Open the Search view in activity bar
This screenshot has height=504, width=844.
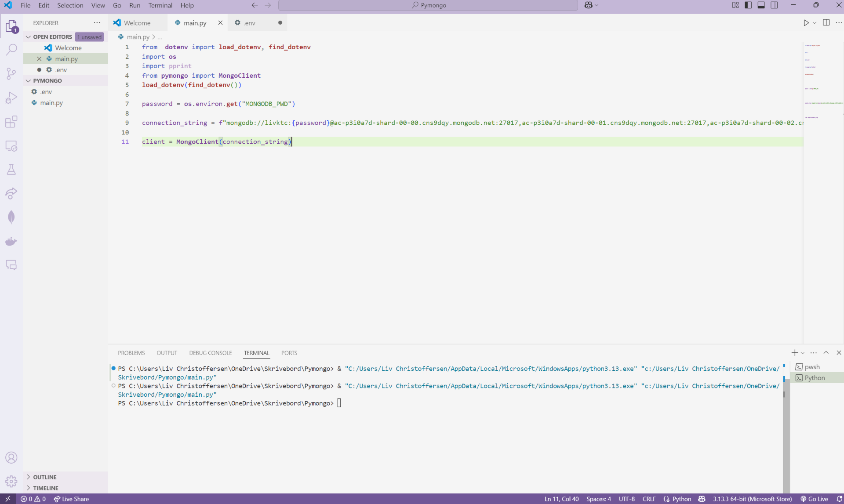coord(11,50)
